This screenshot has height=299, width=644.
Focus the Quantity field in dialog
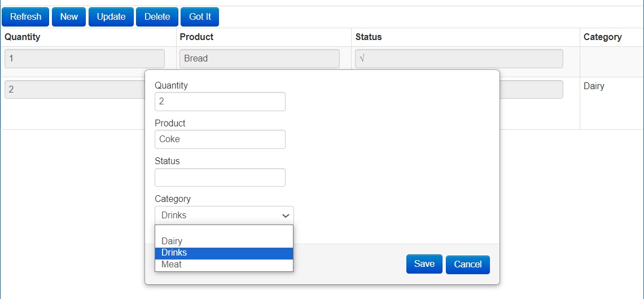(x=220, y=102)
